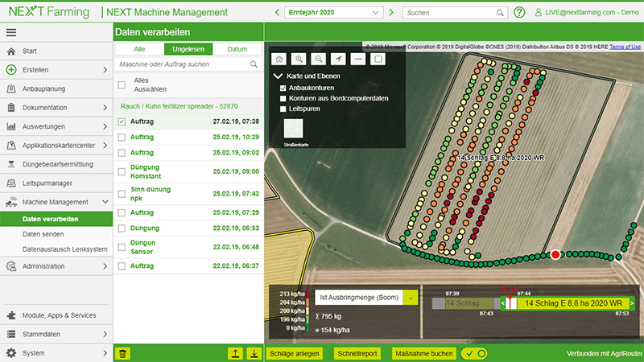Check the Sinn dünung npk checkbox

coord(122,194)
